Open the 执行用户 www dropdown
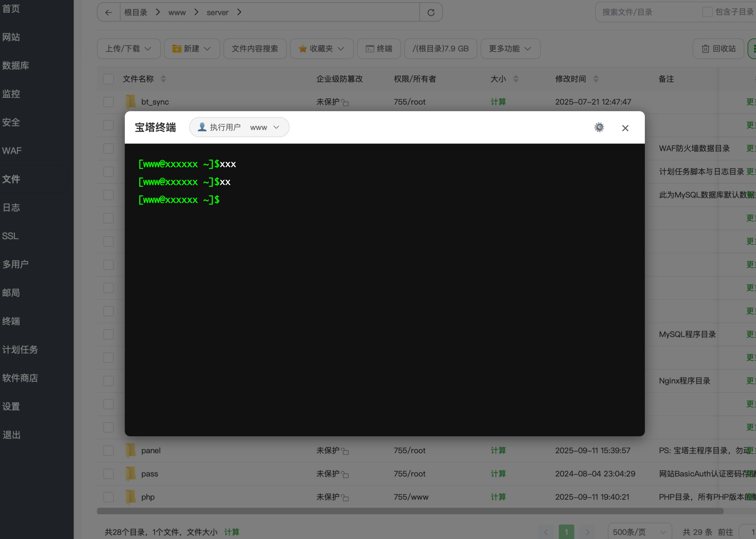The height and width of the screenshot is (539, 756). pos(239,127)
